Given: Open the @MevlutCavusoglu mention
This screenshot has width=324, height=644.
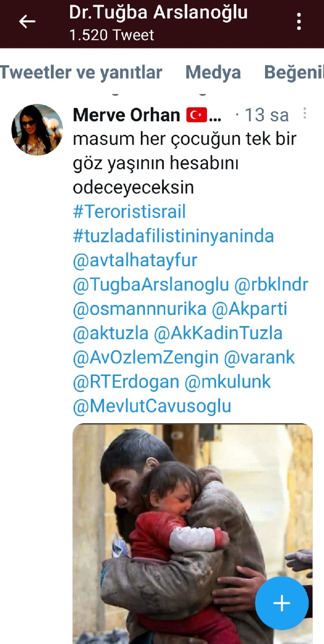Looking at the screenshot, I should 152,406.
